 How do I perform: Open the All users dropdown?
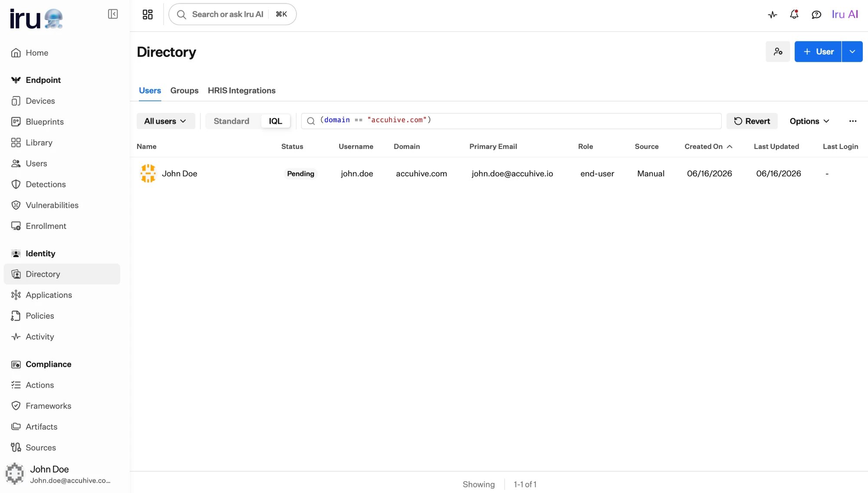[166, 121]
